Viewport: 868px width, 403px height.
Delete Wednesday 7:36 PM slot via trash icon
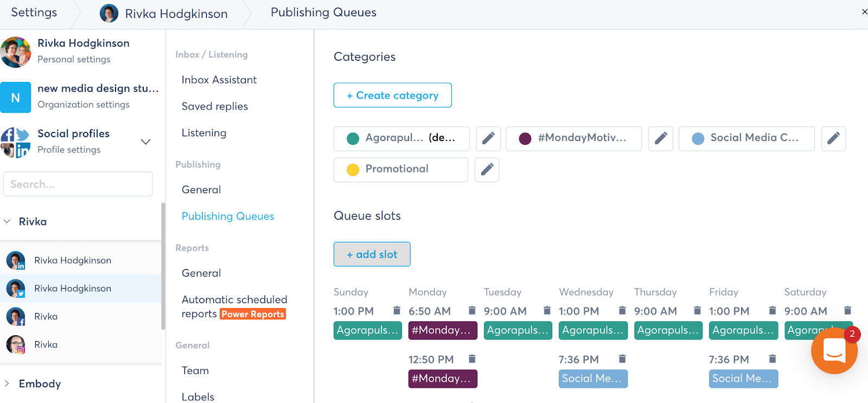pyautogui.click(x=622, y=359)
